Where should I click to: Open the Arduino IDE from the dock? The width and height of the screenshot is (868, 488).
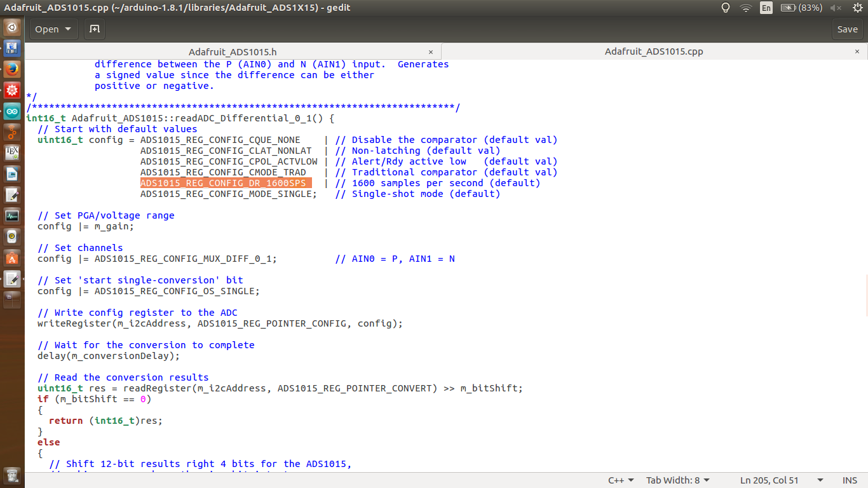click(11, 111)
